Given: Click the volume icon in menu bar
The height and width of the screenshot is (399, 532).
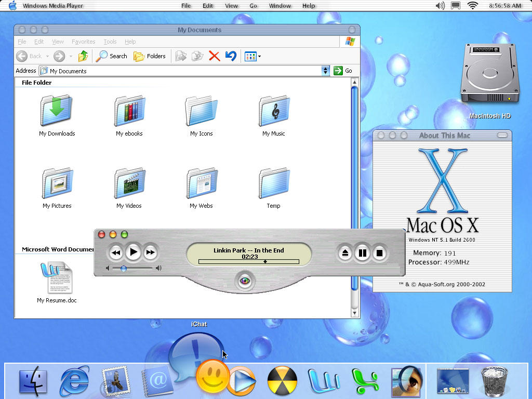Looking at the screenshot, I should tap(440, 5).
